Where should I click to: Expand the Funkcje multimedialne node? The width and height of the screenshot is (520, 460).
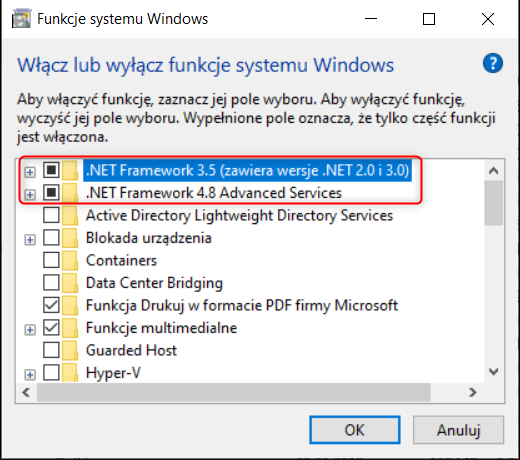[30, 330]
